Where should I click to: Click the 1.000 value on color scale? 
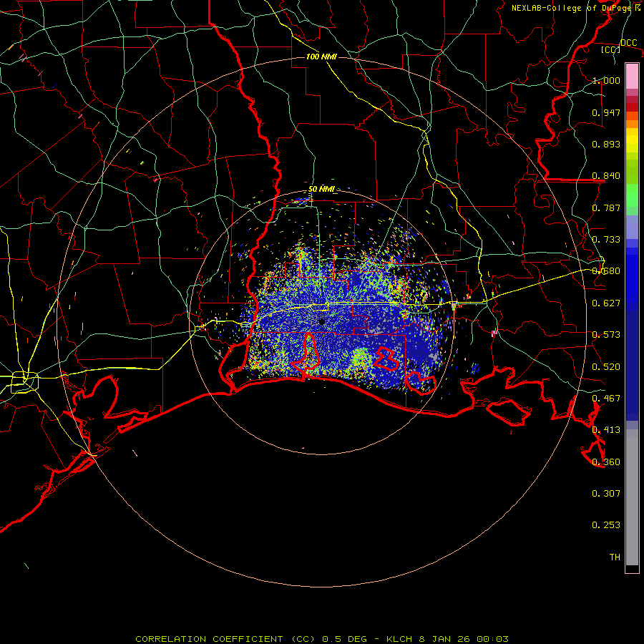click(x=606, y=80)
